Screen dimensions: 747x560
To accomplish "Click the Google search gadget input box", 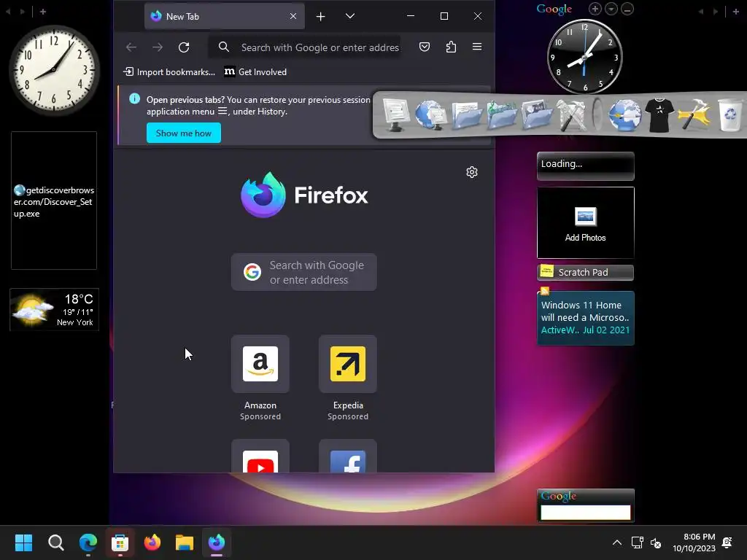I will tap(586, 513).
